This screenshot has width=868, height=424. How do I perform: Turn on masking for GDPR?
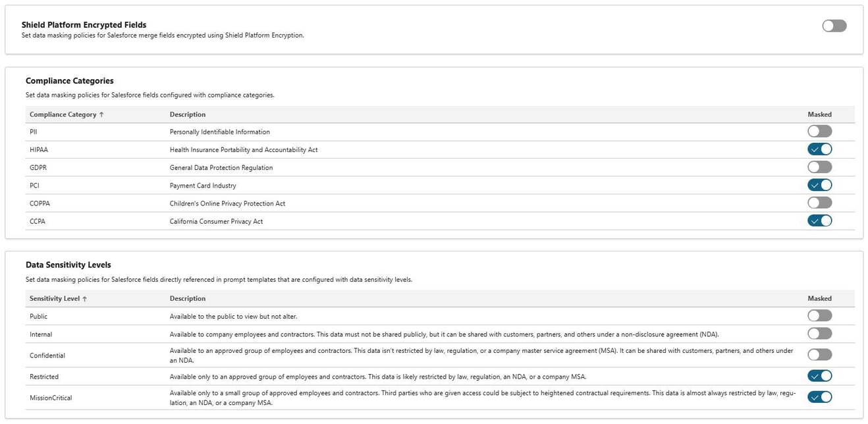[819, 167]
